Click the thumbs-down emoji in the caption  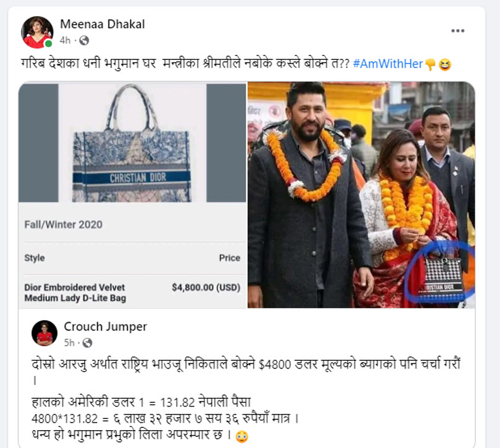coord(430,64)
